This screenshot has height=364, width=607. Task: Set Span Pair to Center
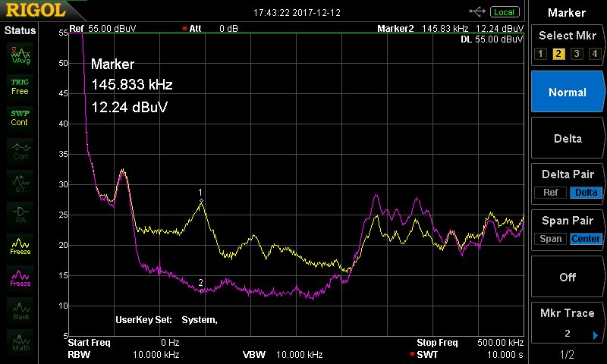[x=586, y=239]
